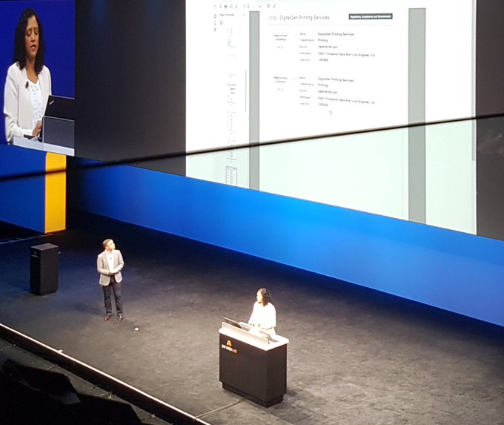Image resolution: width=504 pixels, height=425 pixels.
Task: Select the second record's case ID number
Action: 322,105
